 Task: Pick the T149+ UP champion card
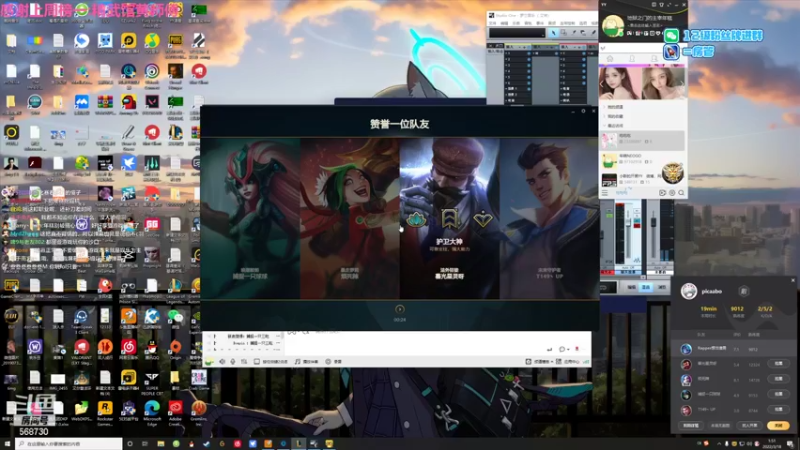tap(549, 218)
